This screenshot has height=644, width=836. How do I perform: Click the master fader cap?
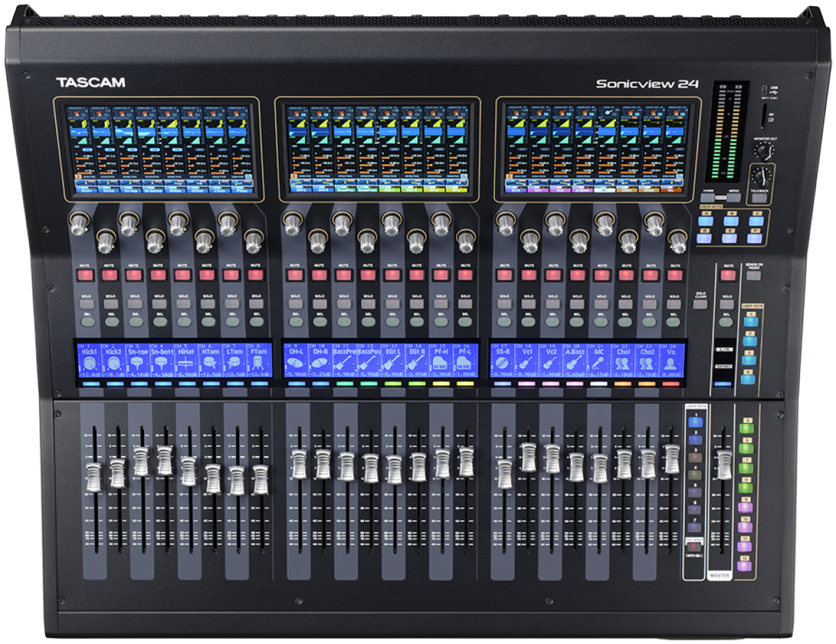tap(723, 464)
